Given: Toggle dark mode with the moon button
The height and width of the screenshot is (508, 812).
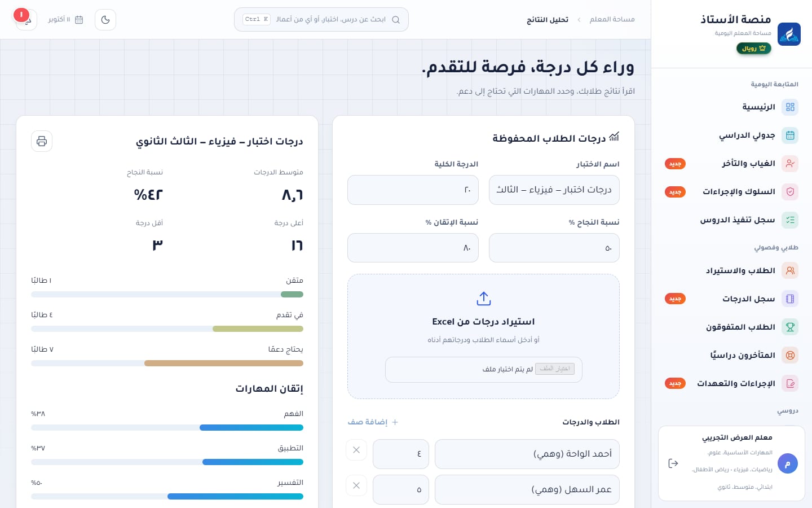Looking at the screenshot, I should (x=105, y=20).
